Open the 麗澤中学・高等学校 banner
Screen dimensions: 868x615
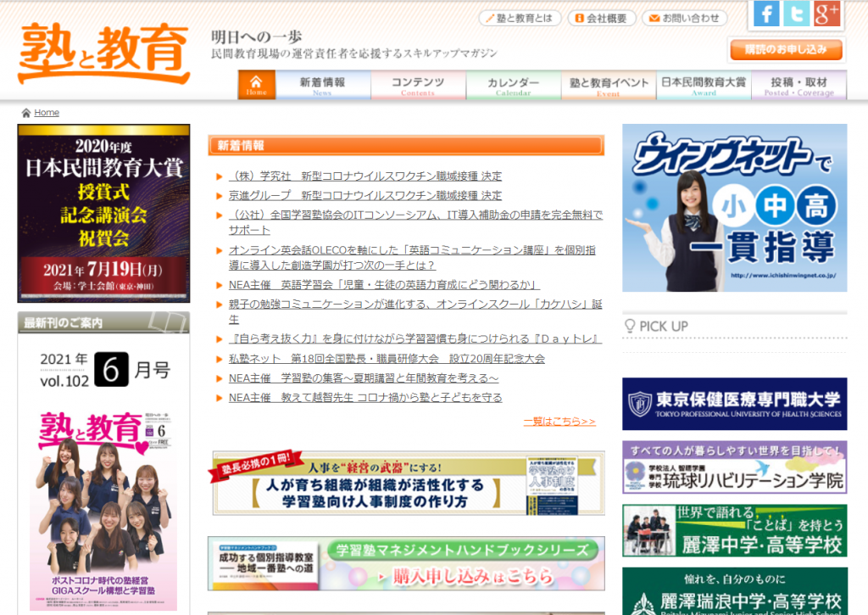coord(735,530)
